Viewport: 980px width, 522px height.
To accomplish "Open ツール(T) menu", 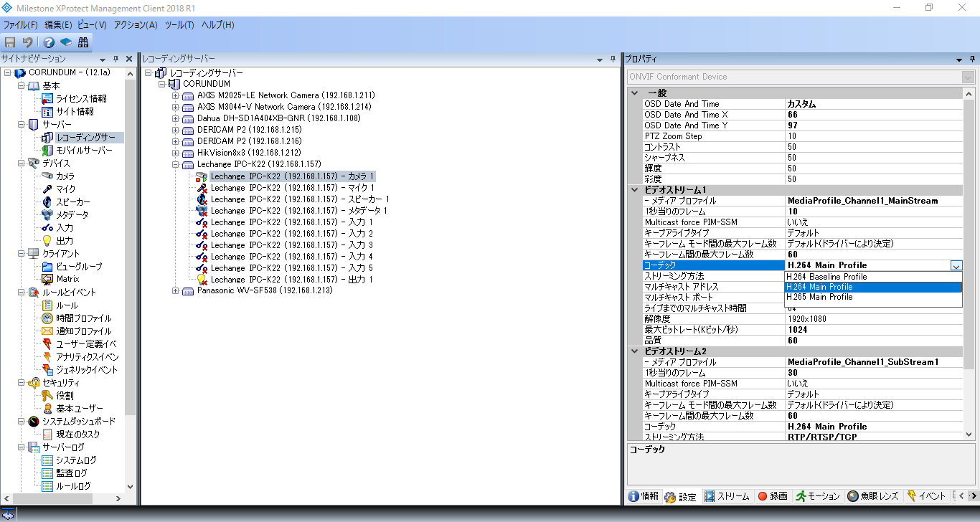I will [179, 25].
